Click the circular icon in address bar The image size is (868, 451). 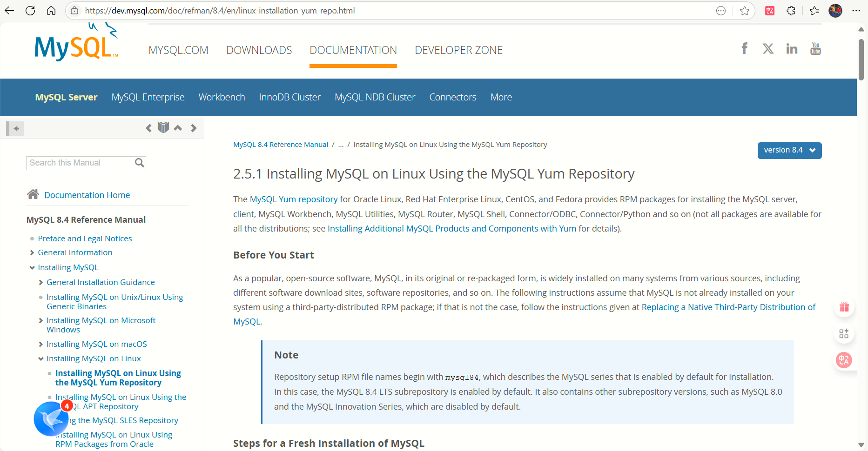721,11
